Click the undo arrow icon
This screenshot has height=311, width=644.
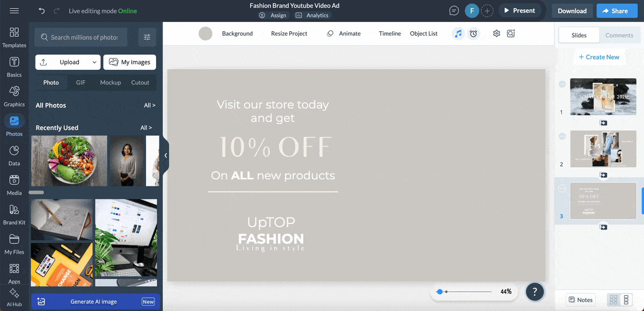tap(42, 11)
